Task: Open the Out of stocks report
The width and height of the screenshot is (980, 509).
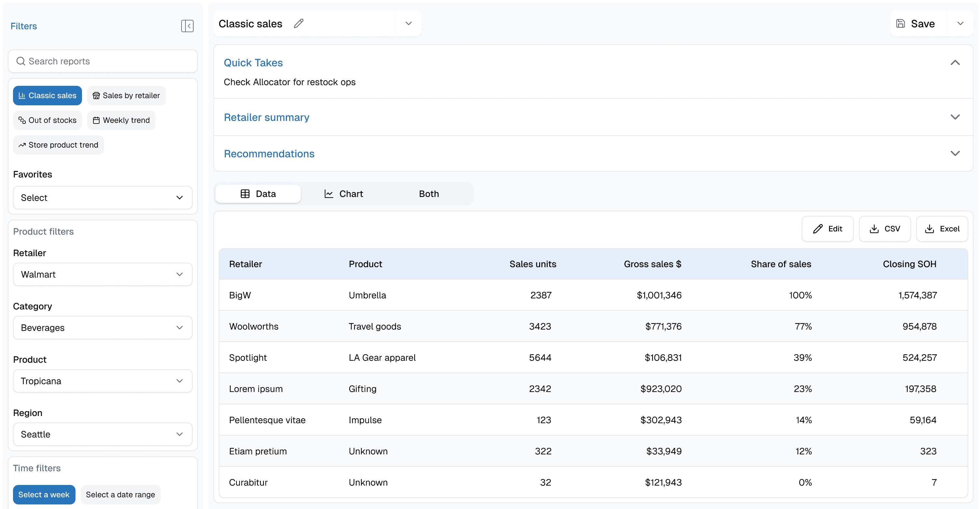Action: pos(48,120)
